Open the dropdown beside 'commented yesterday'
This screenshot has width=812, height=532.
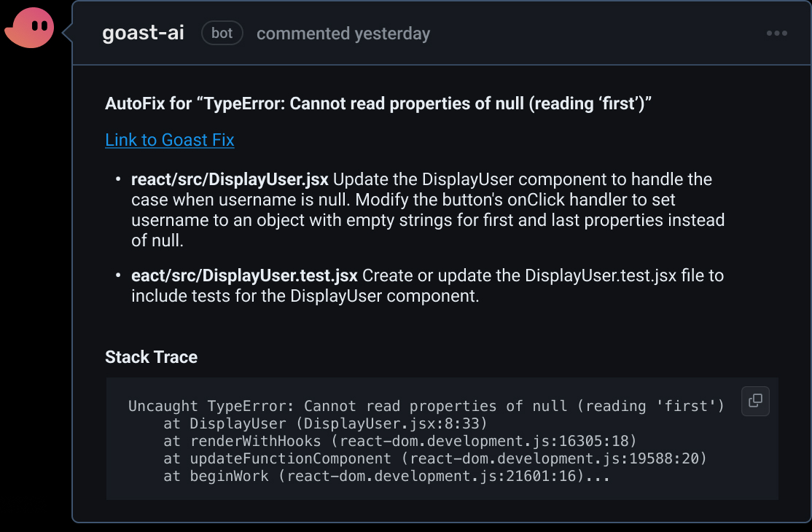(x=777, y=33)
